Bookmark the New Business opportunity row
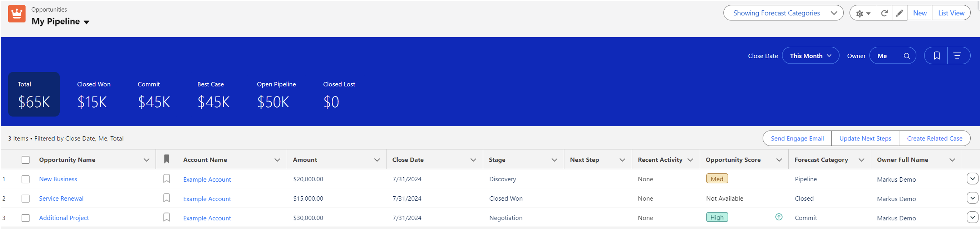Image resolution: width=980 pixels, height=229 pixels. click(166, 179)
